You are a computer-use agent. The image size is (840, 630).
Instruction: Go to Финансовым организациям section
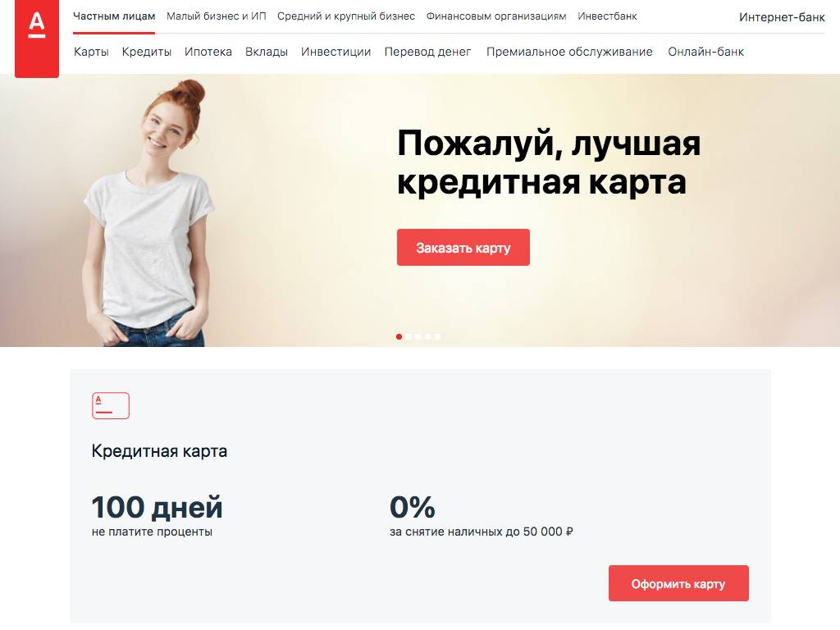pos(496,16)
